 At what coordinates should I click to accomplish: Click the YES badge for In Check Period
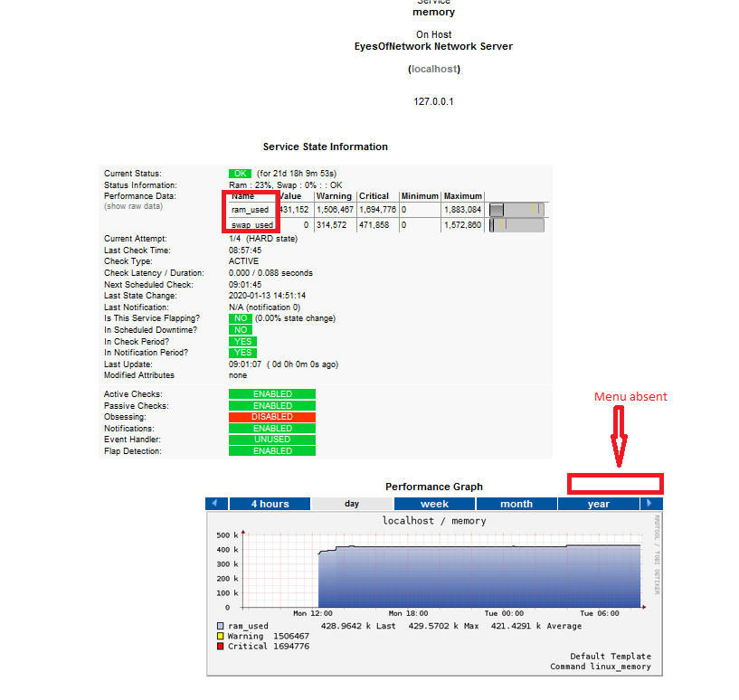[242, 342]
